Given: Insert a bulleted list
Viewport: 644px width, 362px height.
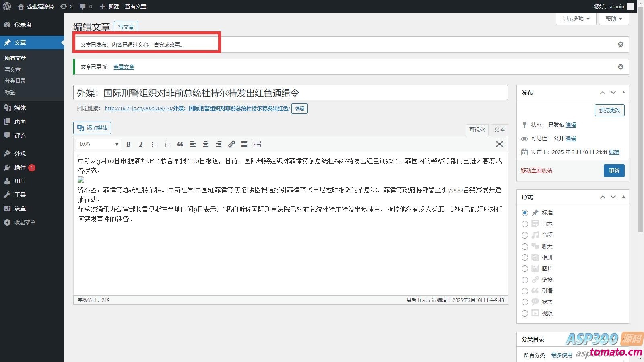Looking at the screenshot, I should 154,144.
